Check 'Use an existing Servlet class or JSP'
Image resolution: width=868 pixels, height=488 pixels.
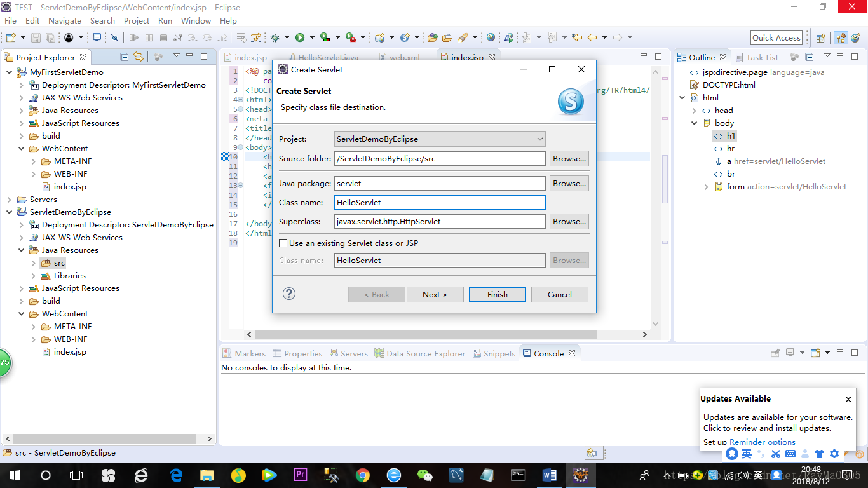(x=283, y=243)
